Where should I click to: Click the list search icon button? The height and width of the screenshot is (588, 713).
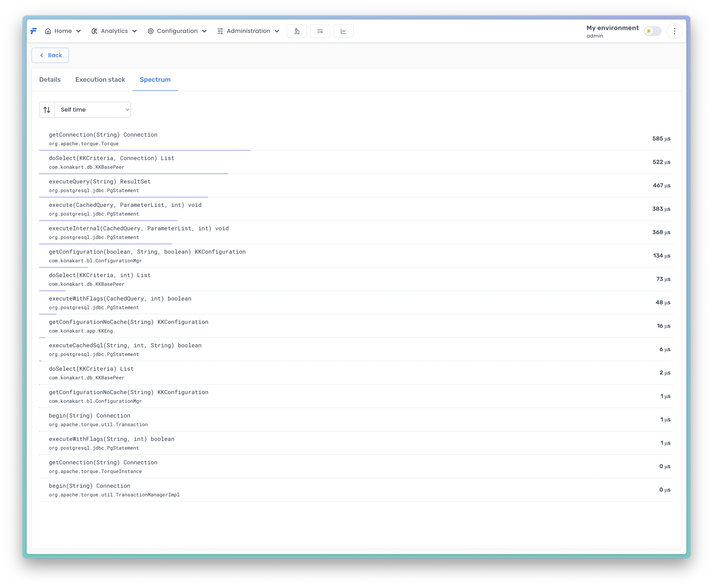320,31
